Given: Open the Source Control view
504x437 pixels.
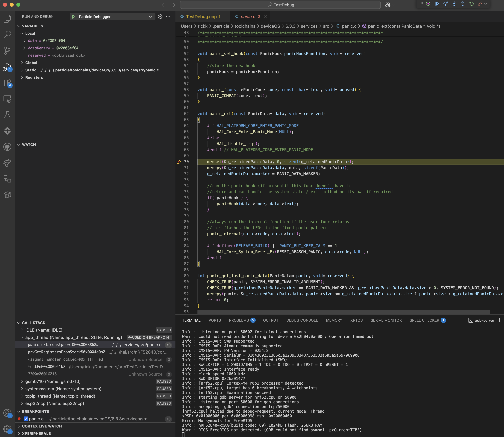Looking at the screenshot, I should (7, 51).
